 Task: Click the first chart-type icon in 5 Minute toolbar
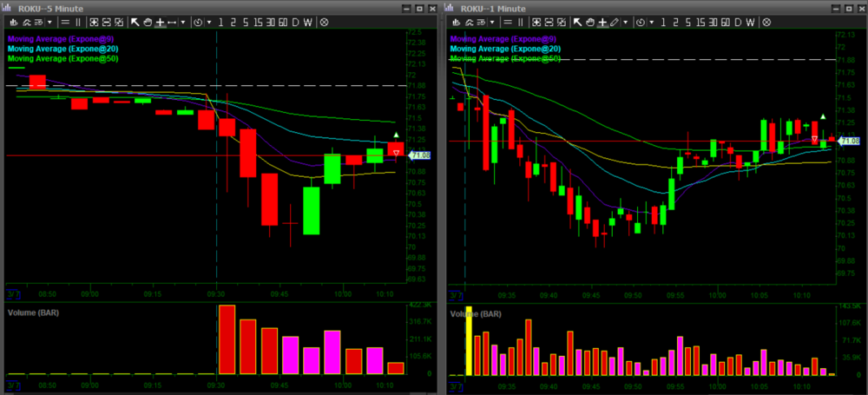click(14, 22)
